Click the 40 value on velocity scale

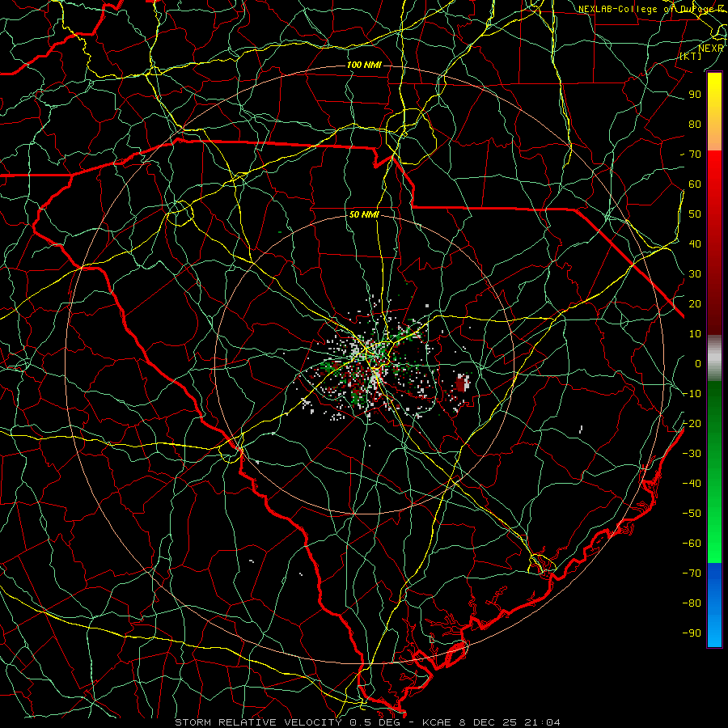pyautogui.click(x=695, y=243)
